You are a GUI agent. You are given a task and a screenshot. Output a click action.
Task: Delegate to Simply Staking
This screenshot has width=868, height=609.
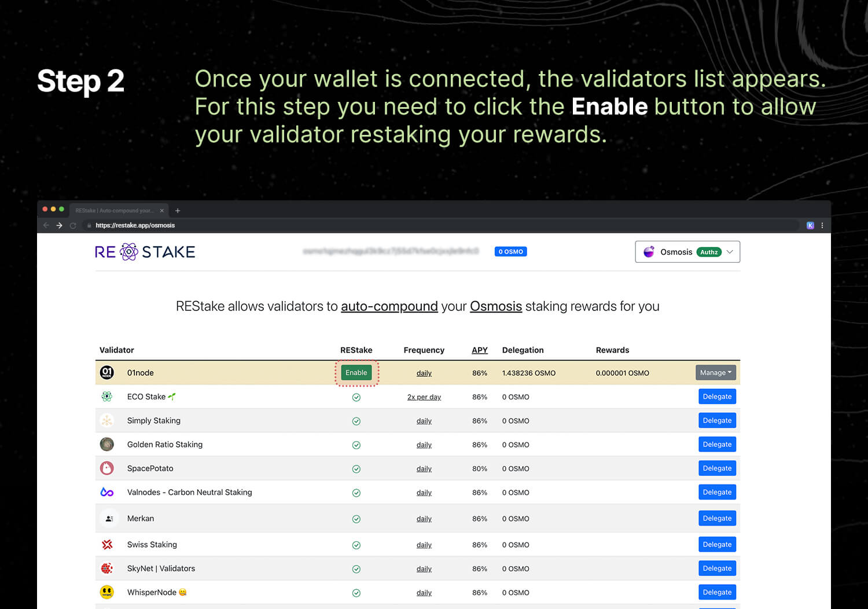pyautogui.click(x=717, y=420)
